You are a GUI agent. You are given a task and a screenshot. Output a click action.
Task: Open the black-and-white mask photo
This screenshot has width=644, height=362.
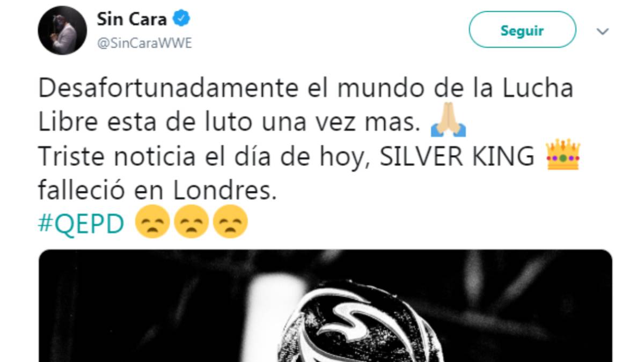tap(325, 306)
